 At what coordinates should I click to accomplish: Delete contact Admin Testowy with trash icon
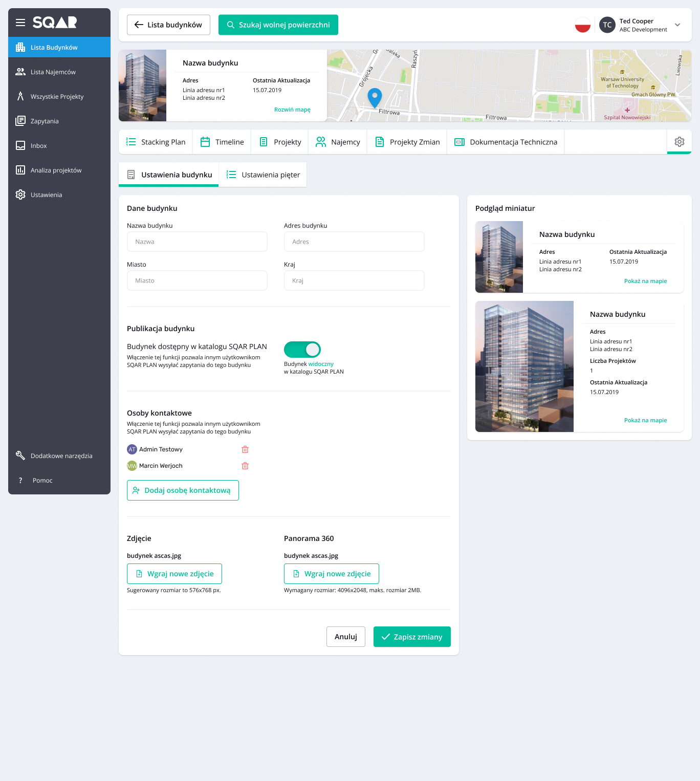[245, 449]
